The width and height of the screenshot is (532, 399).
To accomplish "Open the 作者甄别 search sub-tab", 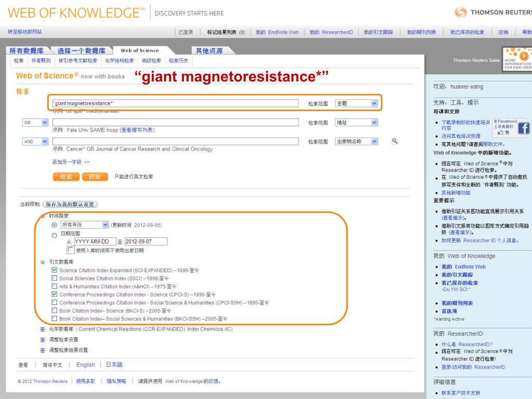I will pos(41,60).
